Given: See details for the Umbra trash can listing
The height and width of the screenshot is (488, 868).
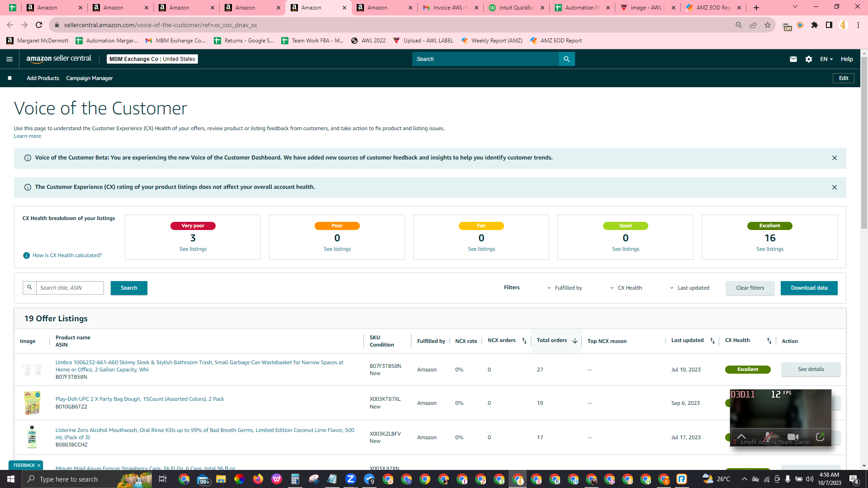Looking at the screenshot, I should [811, 369].
